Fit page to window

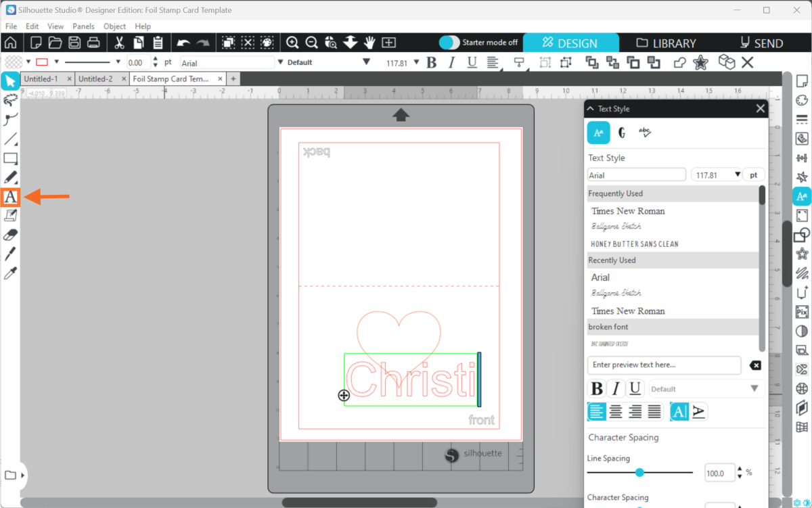point(388,43)
